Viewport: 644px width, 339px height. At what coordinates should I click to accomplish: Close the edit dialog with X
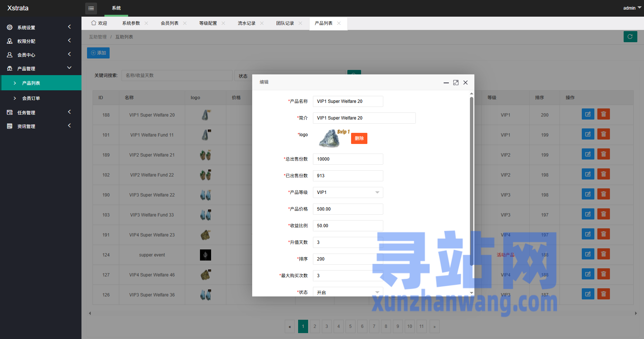click(466, 83)
